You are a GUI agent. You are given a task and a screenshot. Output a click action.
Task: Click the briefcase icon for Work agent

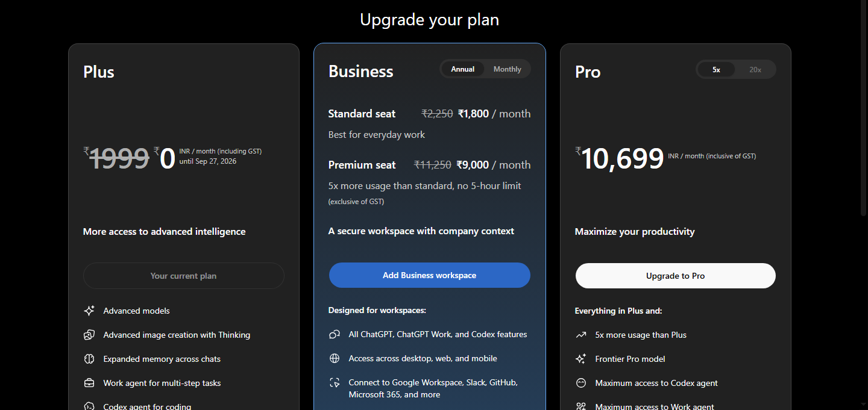coord(89,383)
